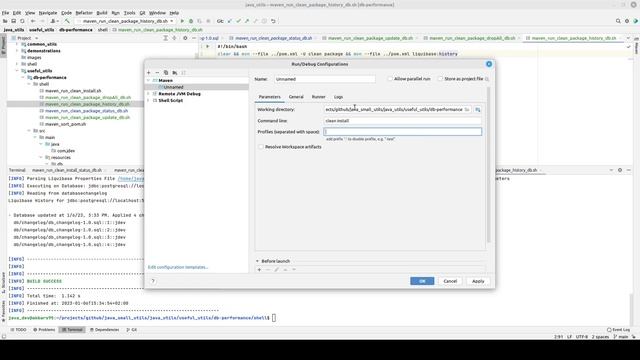This screenshot has width=640, height=360.
Task: Collapse the Before launch section
Action: [258, 261]
